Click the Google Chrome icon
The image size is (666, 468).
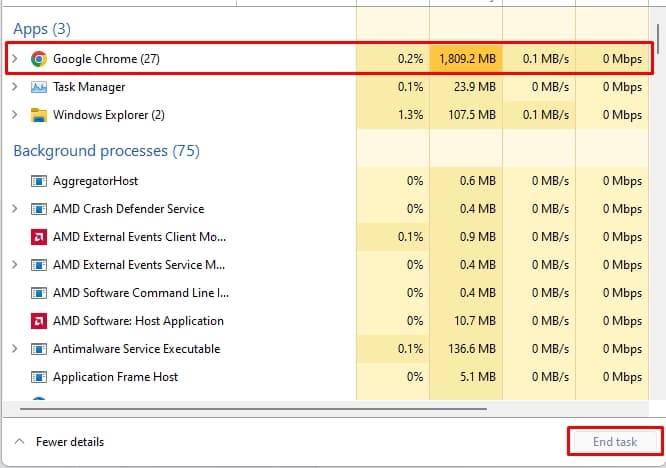39,59
